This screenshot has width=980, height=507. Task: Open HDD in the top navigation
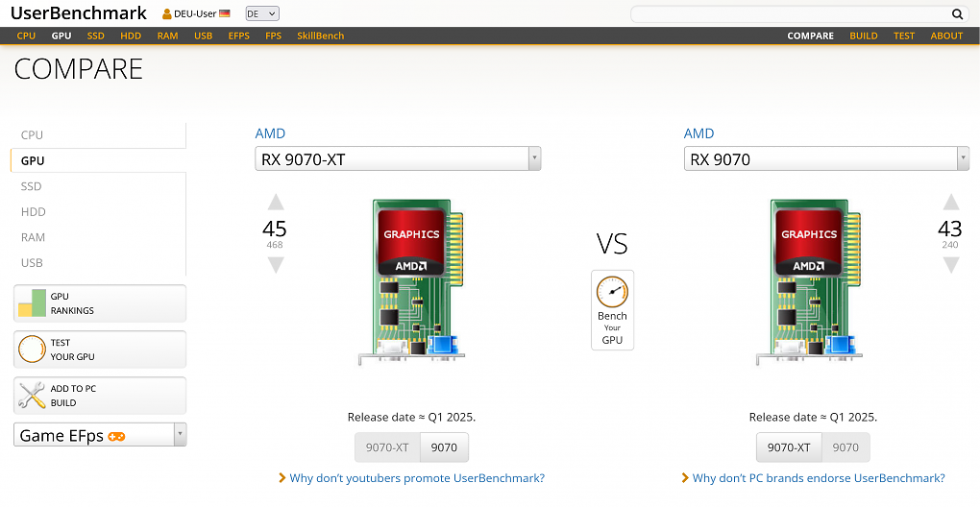131,36
